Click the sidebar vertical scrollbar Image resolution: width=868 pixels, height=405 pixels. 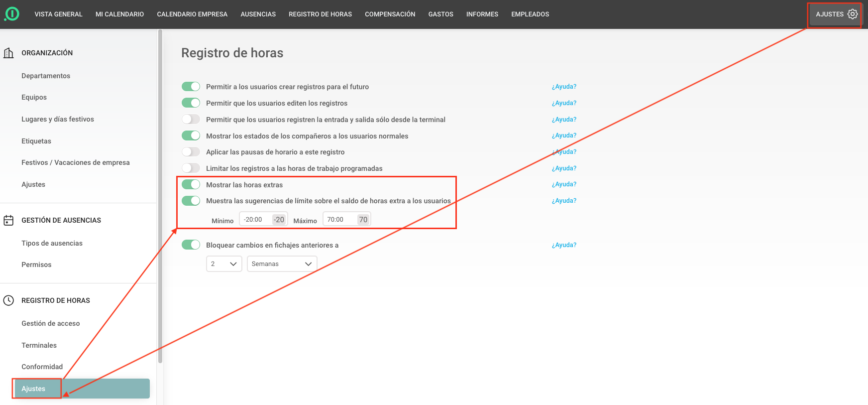point(160,199)
